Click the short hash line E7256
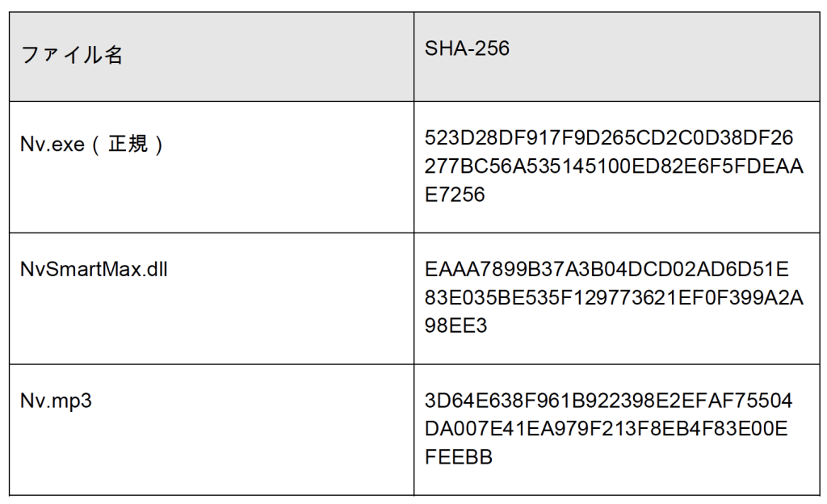This screenshot has width=827, height=504. [455, 195]
